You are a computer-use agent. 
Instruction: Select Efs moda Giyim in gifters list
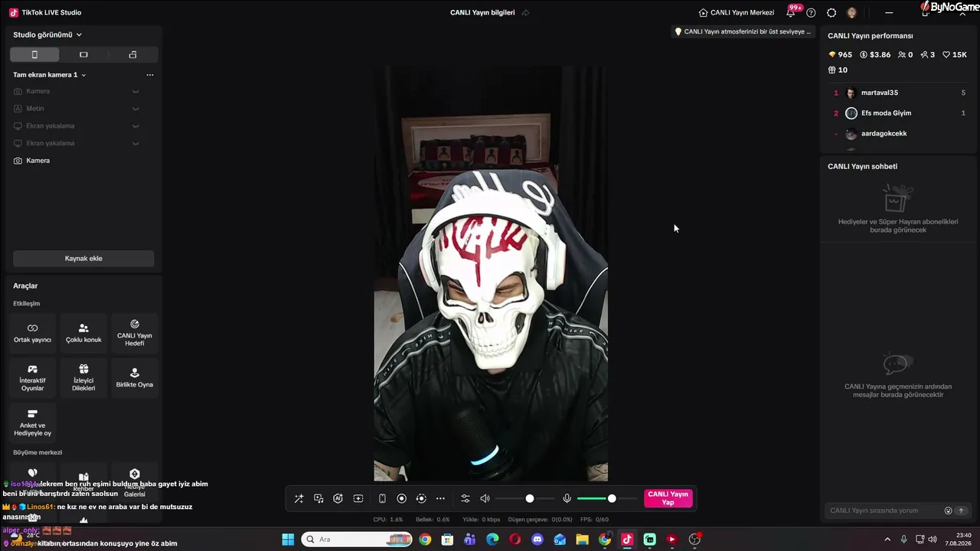pyautogui.click(x=899, y=113)
